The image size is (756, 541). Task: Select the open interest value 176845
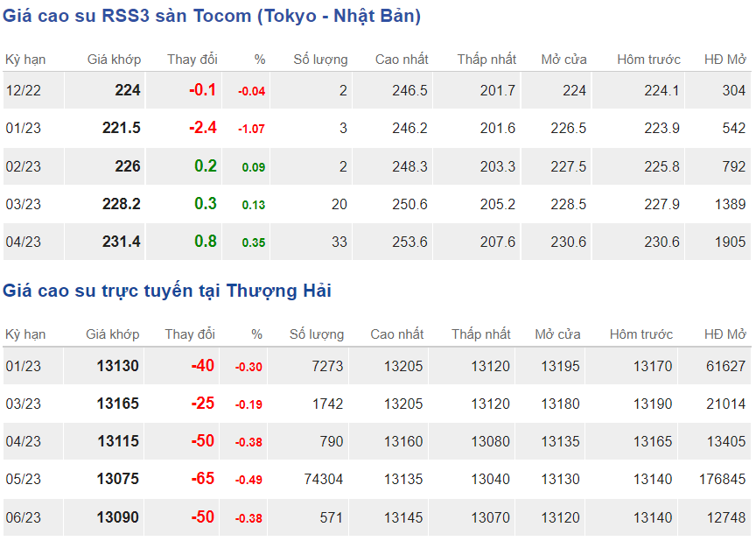click(722, 480)
